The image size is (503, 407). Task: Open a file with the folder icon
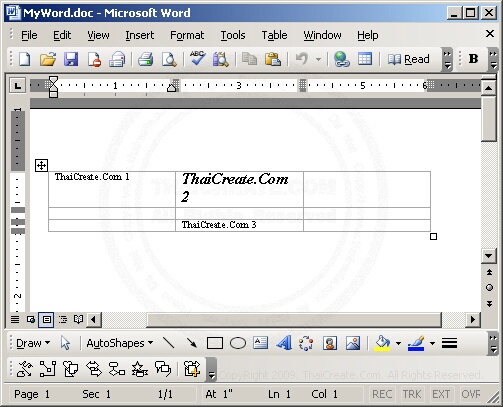(x=48, y=60)
